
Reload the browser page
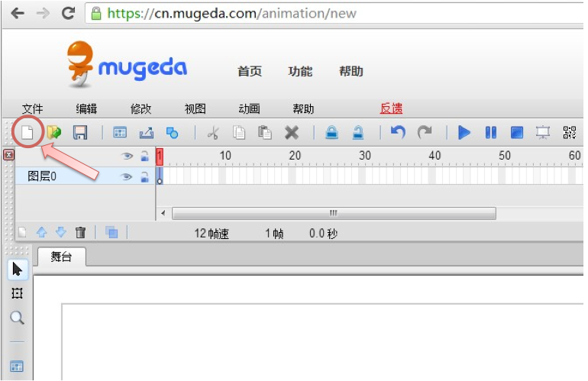click(x=68, y=14)
